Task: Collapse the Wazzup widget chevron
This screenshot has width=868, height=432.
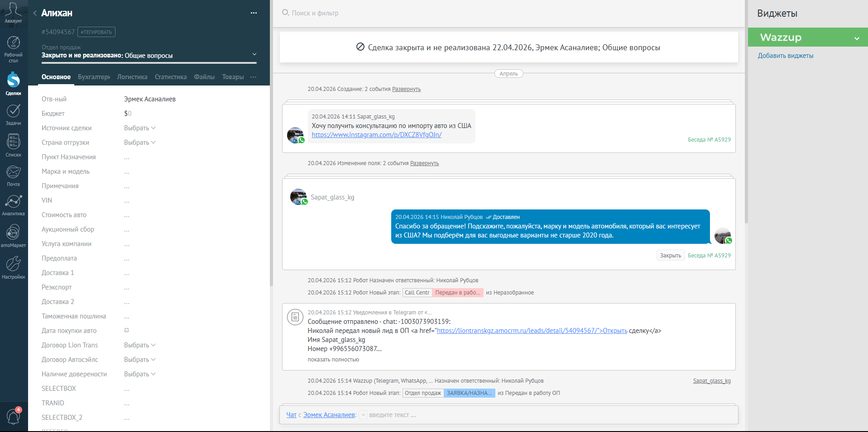Action: tap(857, 38)
